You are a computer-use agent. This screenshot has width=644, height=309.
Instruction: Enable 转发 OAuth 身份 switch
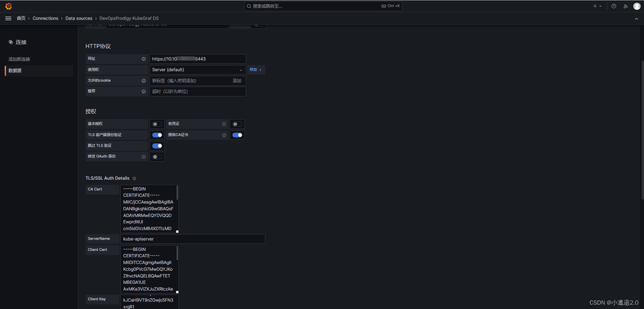157,157
